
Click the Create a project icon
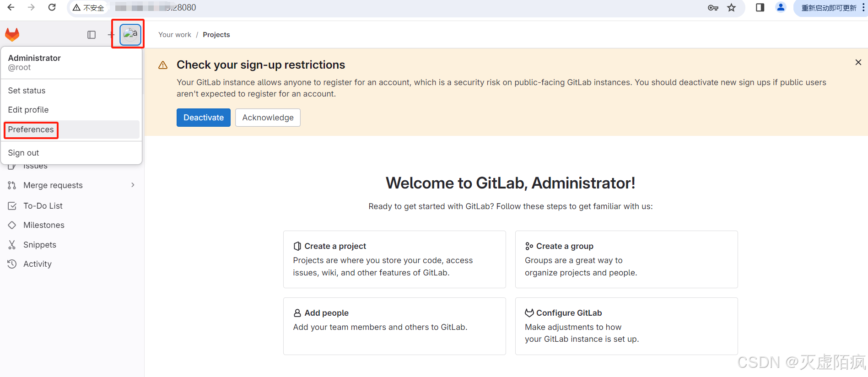click(297, 246)
